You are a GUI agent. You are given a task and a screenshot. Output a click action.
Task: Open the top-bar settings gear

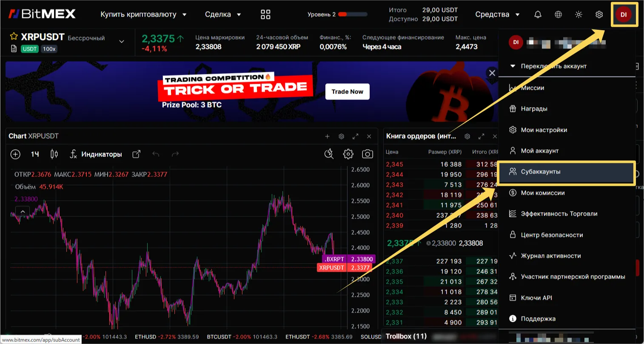click(599, 14)
